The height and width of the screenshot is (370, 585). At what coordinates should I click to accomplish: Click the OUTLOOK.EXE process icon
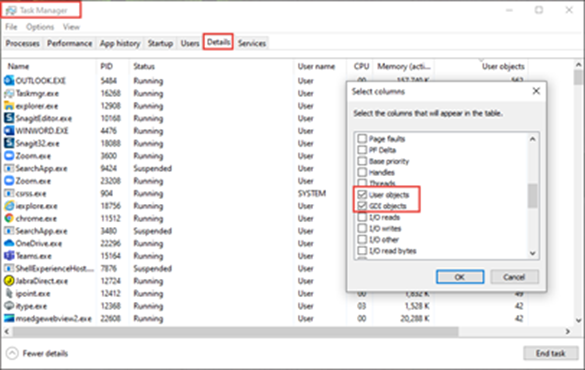9,81
